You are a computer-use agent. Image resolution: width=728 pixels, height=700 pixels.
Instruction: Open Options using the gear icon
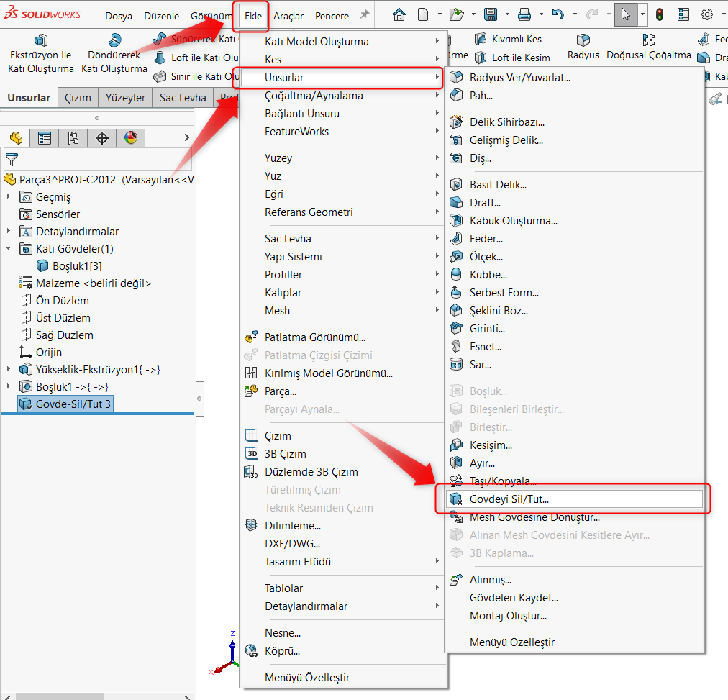click(x=707, y=15)
